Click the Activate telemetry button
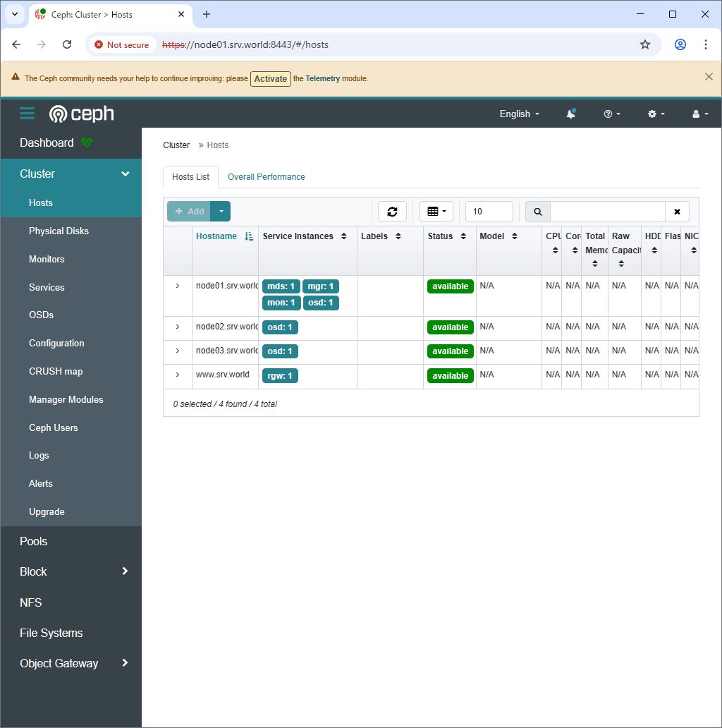Viewport: 722px width, 728px height. tap(271, 79)
